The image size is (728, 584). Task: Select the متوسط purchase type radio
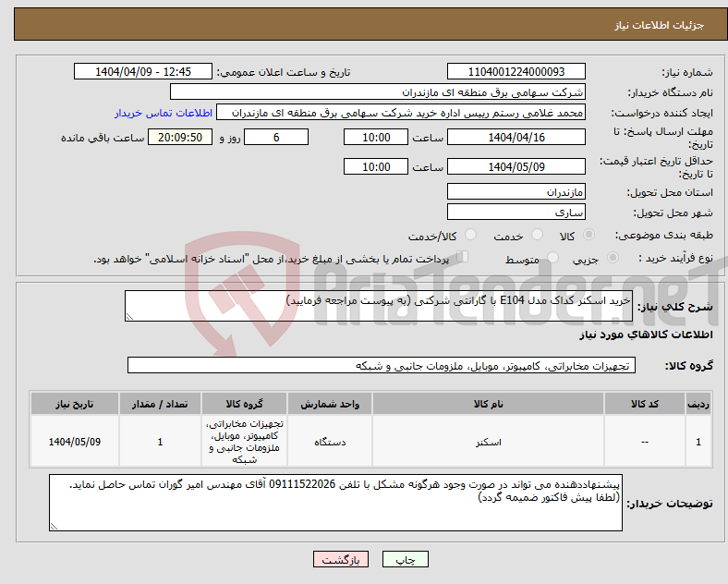(552, 257)
